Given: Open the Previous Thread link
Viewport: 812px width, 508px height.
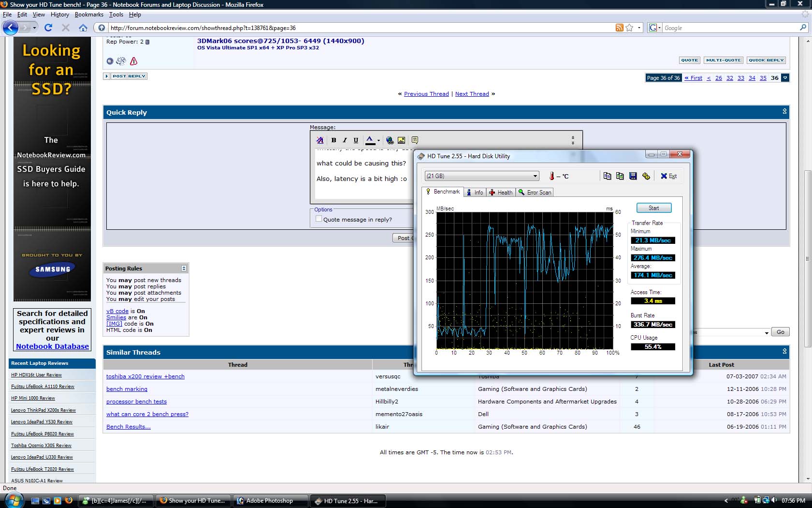Looking at the screenshot, I should (x=426, y=94).
